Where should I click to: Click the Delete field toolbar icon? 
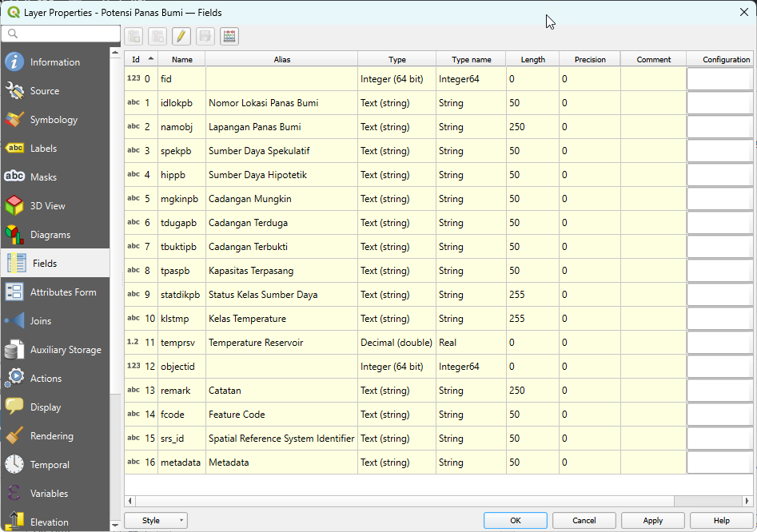pos(157,36)
